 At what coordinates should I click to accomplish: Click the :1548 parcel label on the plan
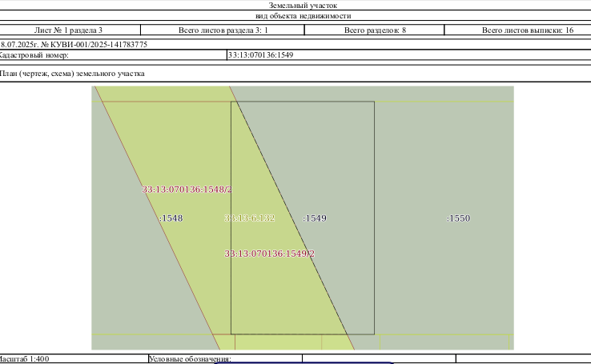pyautogui.click(x=171, y=218)
